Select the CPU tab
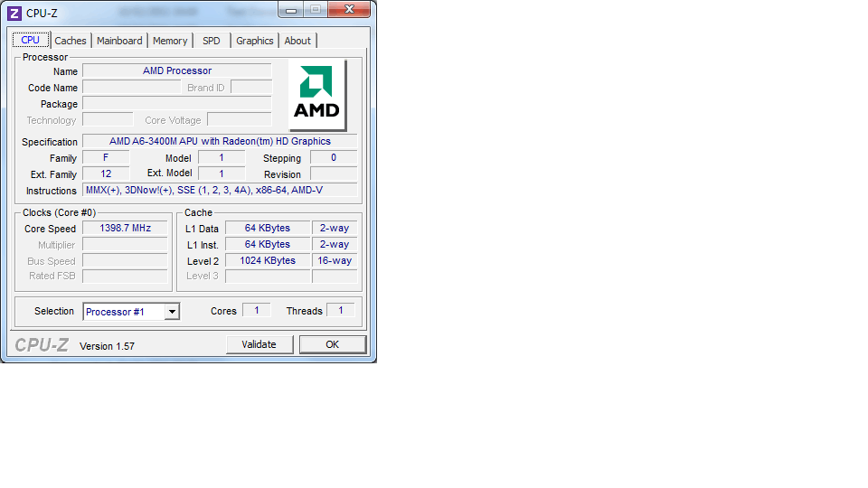The image size is (868, 488). tap(31, 40)
